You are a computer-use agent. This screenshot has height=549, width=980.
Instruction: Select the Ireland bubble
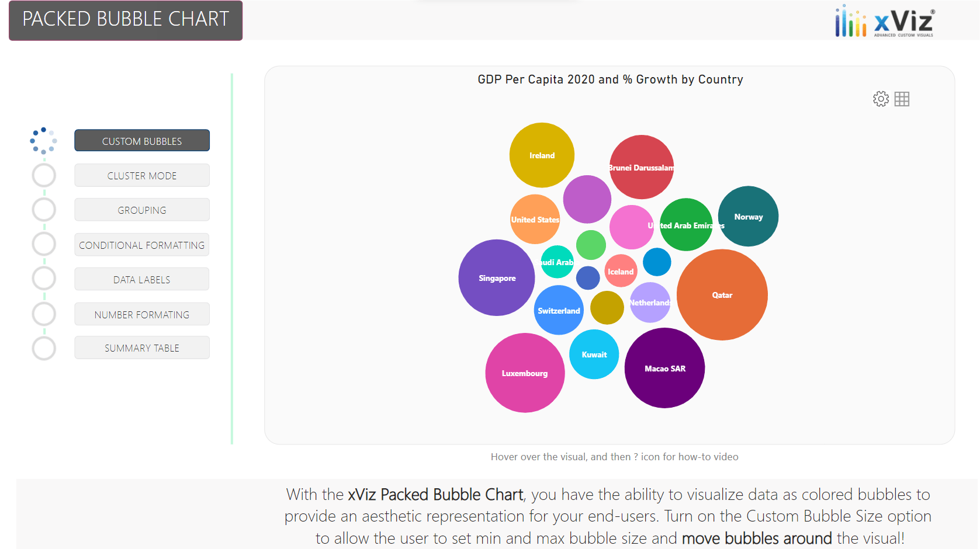pyautogui.click(x=542, y=155)
